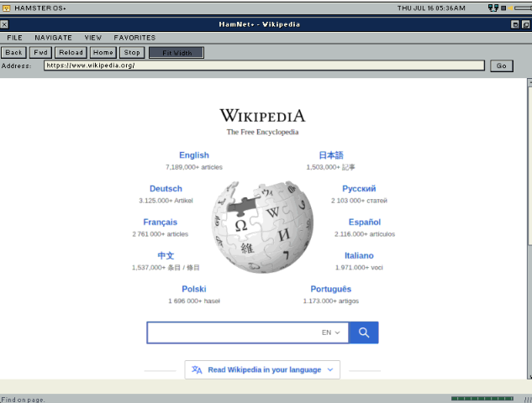Click the translate icon beside Read Wikipedia
Screen dimensions: 532x403
tap(197, 369)
